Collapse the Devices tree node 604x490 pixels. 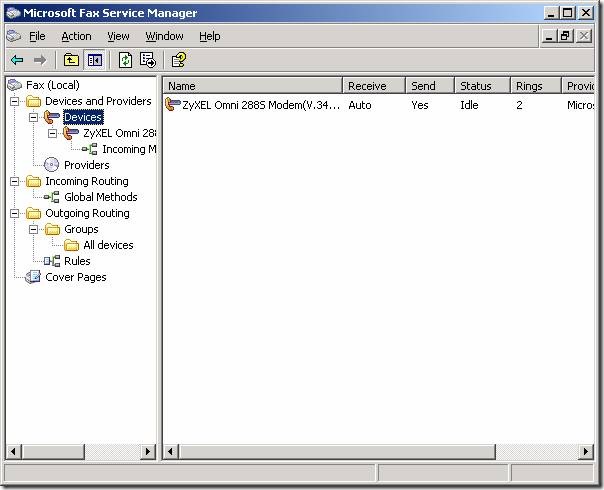[x=34, y=117]
